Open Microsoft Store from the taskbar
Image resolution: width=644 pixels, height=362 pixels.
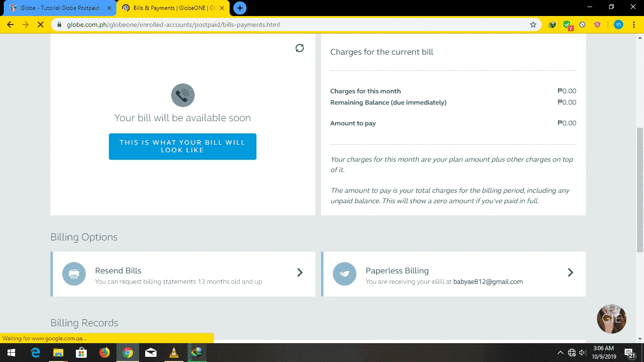(82, 353)
